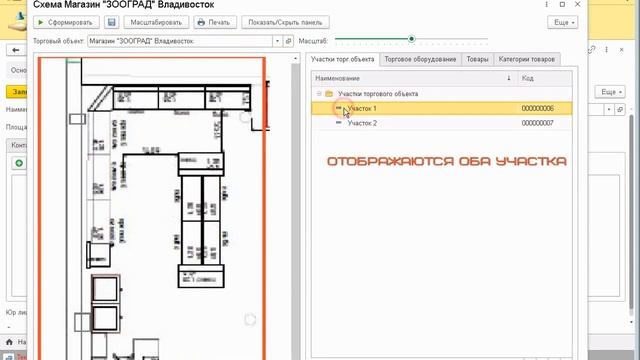Click the Масштабировать button

pyautogui.click(x=156, y=22)
